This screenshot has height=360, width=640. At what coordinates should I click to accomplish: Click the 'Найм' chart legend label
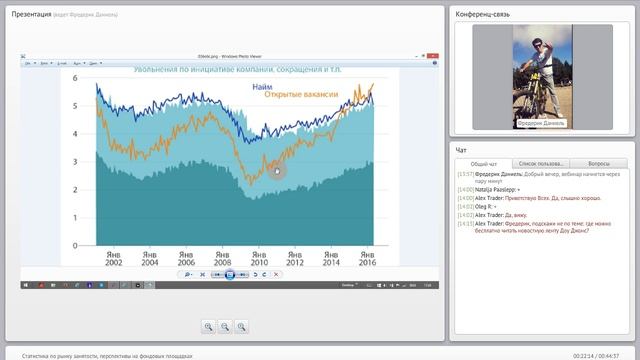pos(262,87)
